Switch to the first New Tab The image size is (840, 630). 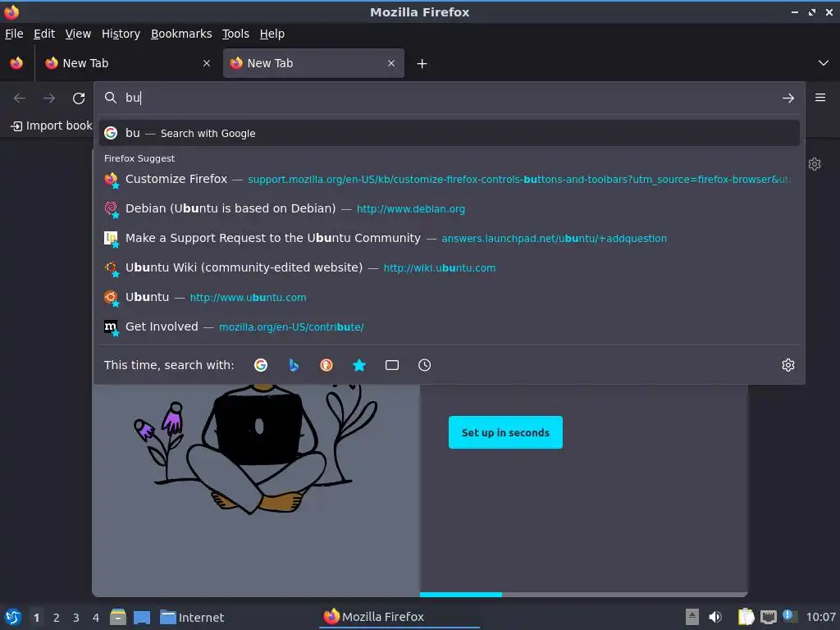click(x=127, y=63)
